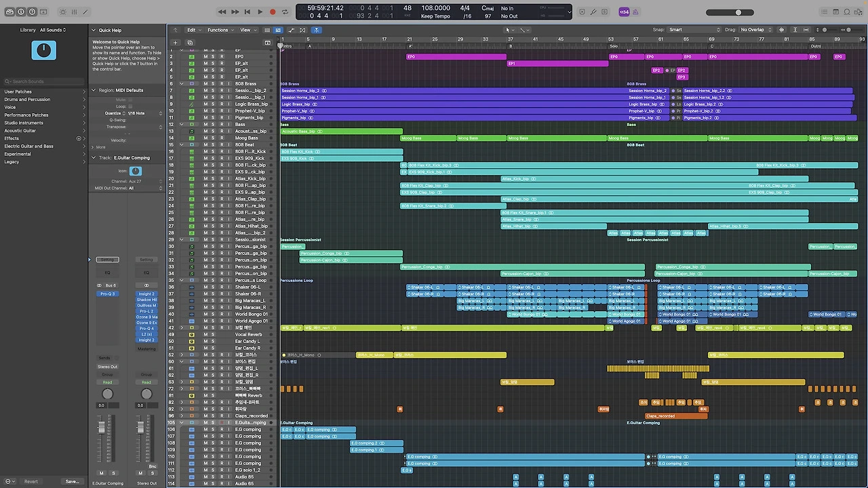Open the pointer tool menu

(509, 30)
